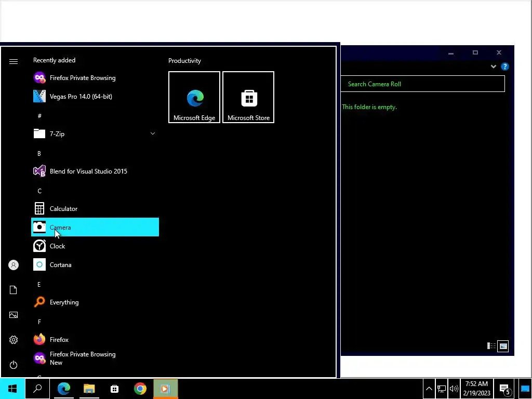Image resolution: width=532 pixels, height=399 pixels.
Task: Open the network status tray icon
Action: (x=442, y=389)
